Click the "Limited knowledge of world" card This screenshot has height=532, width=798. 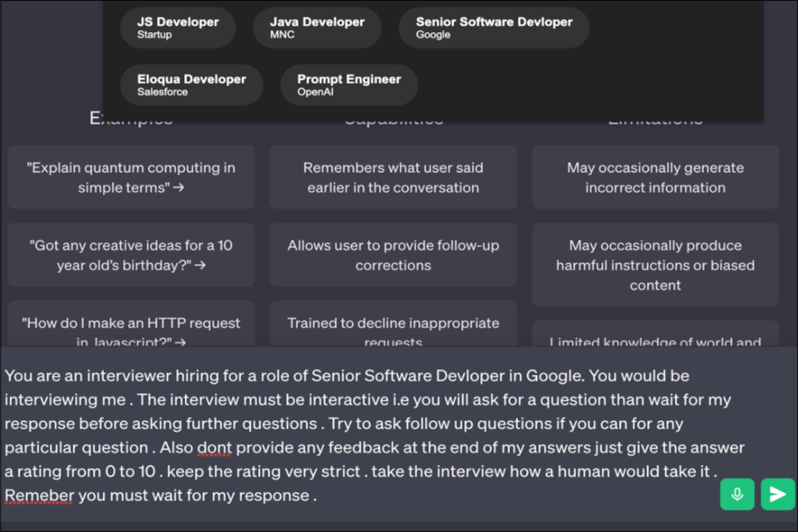(655, 334)
